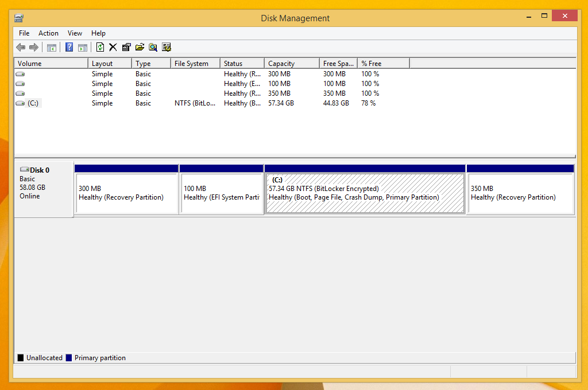Click the blue Primary partition legend swatch
The image size is (588, 390).
[69, 358]
